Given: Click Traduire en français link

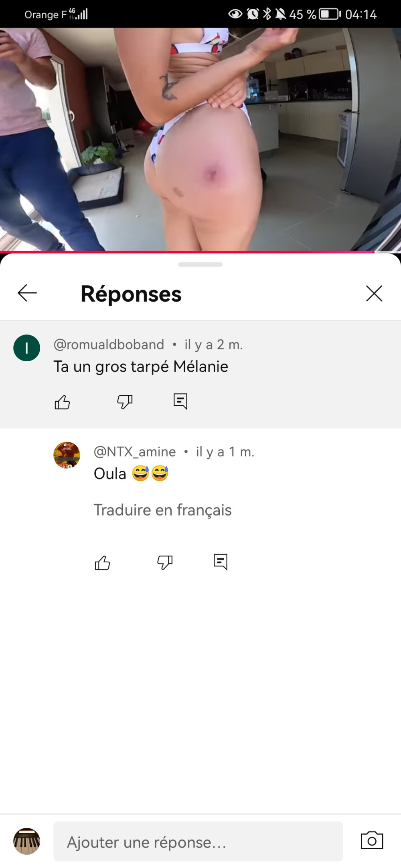Looking at the screenshot, I should (162, 510).
